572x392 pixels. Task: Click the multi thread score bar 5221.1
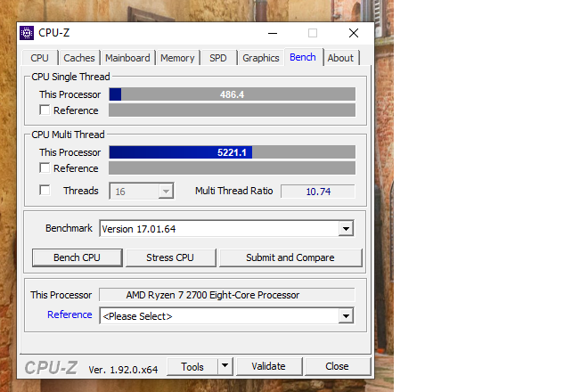tap(232, 152)
